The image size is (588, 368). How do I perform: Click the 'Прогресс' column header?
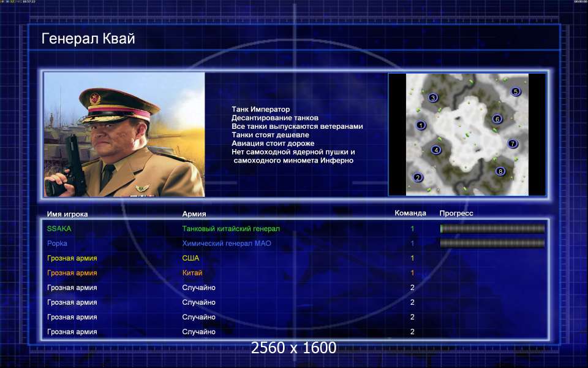tap(456, 213)
